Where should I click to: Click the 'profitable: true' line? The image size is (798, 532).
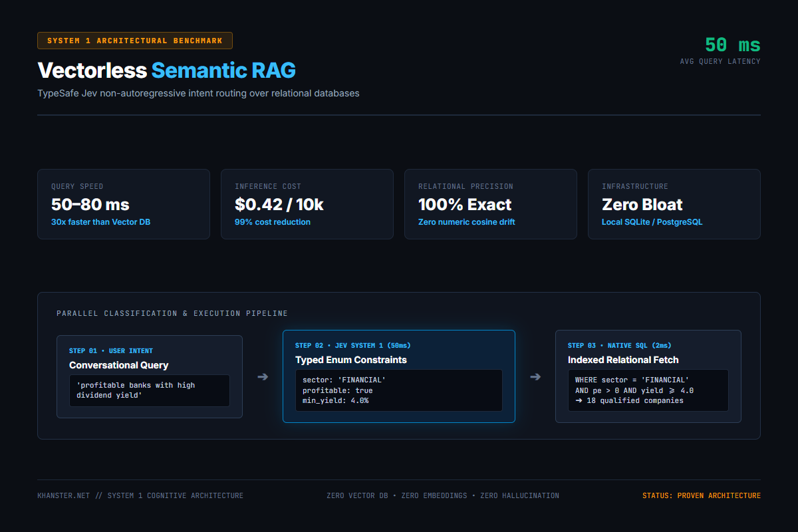(337, 390)
